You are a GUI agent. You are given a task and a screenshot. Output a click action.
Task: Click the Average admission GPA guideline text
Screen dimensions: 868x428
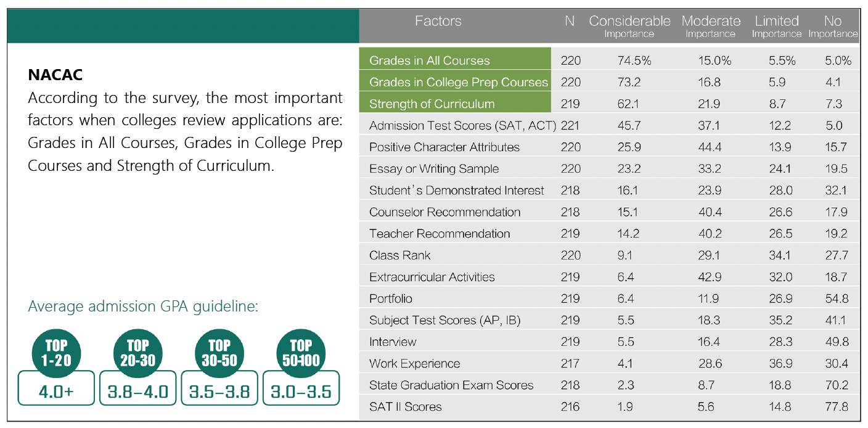click(143, 306)
